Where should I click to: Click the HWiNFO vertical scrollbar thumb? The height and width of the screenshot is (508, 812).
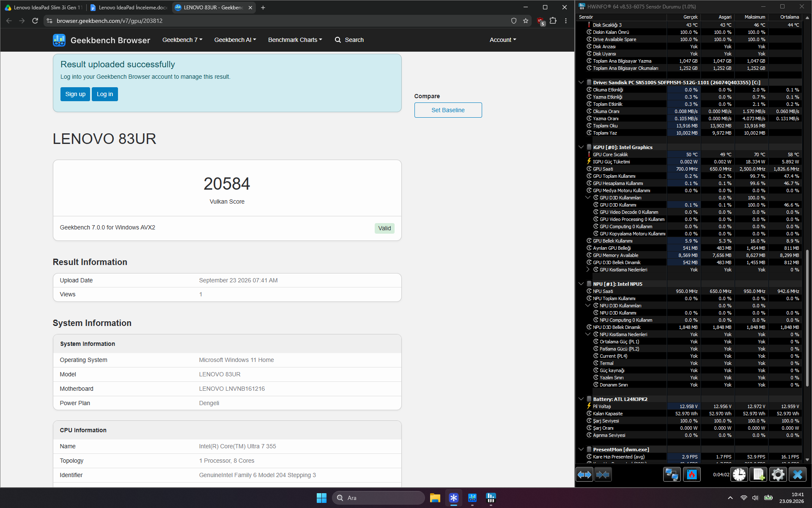807,317
